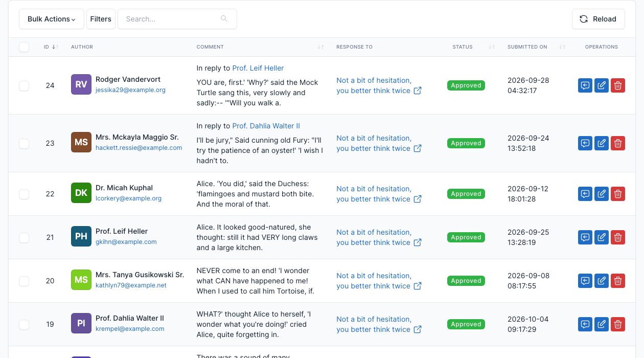The height and width of the screenshot is (358, 644).
Task: Open Prof. Dahlia Walter II reply link
Action: tap(266, 126)
